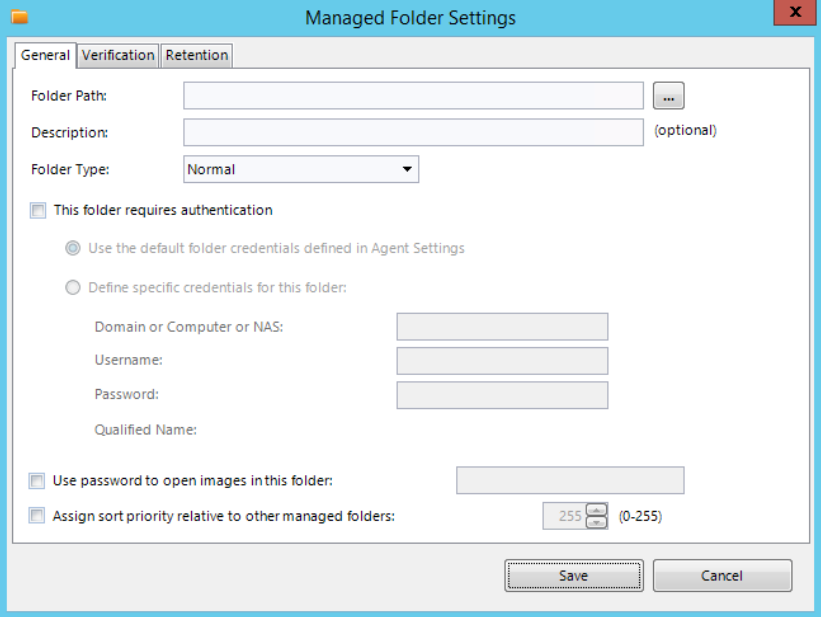The image size is (821, 617).
Task: Select 'Use the default folder credentials' radio button
Action: pos(71,248)
